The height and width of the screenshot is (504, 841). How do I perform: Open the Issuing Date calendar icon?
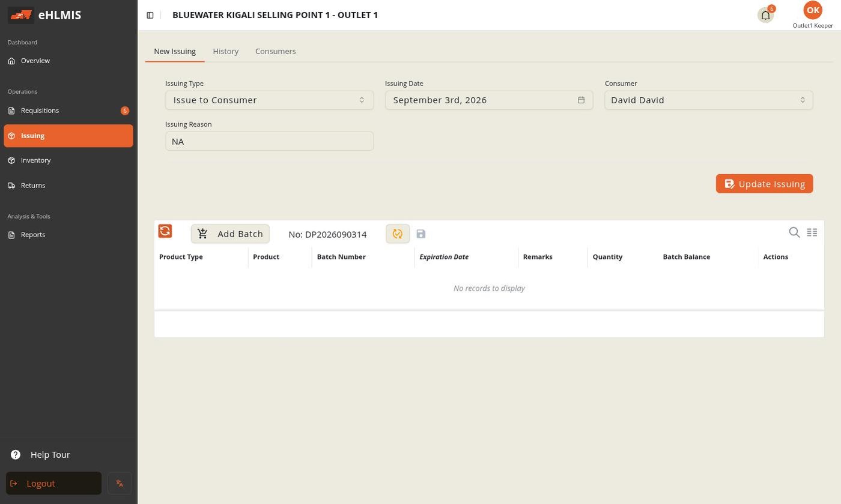(581, 100)
